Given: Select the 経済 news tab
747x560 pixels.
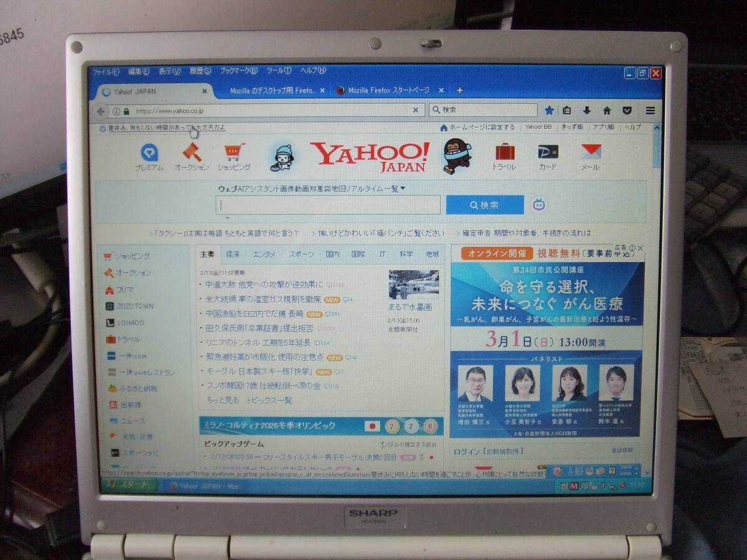Looking at the screenshot, I should (x=233, y=254).
